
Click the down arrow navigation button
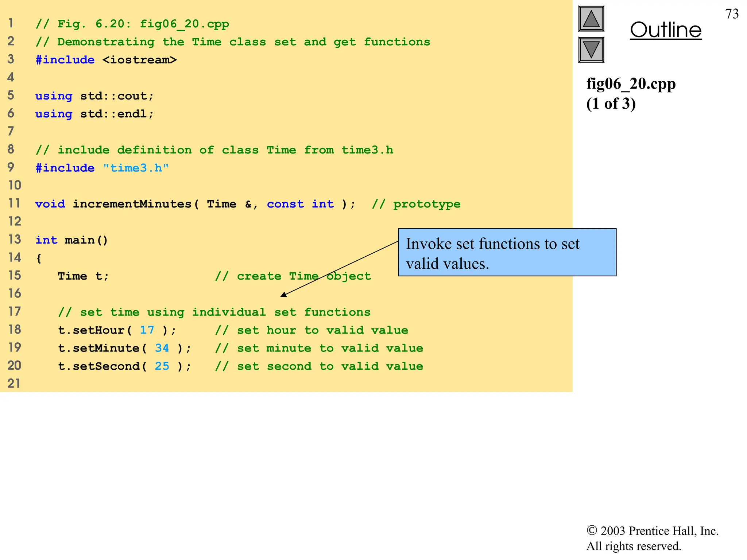[x=591, y=50]
